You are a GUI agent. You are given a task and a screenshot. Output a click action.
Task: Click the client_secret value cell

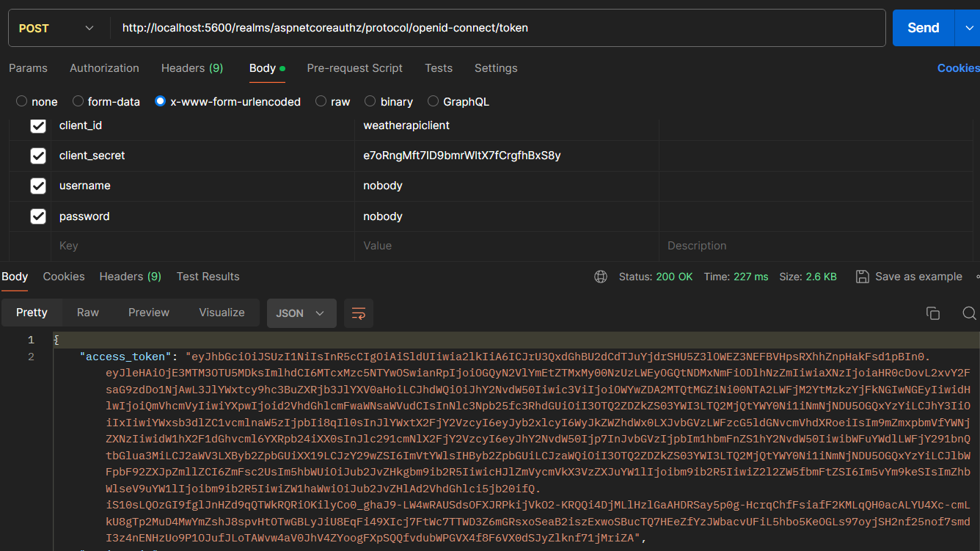[x=507, y=156]
